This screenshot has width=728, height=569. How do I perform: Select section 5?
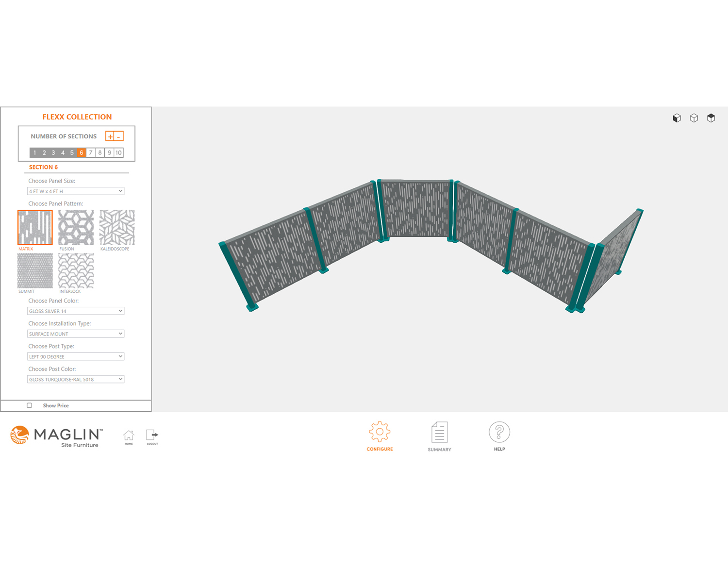tap(72, 152)
